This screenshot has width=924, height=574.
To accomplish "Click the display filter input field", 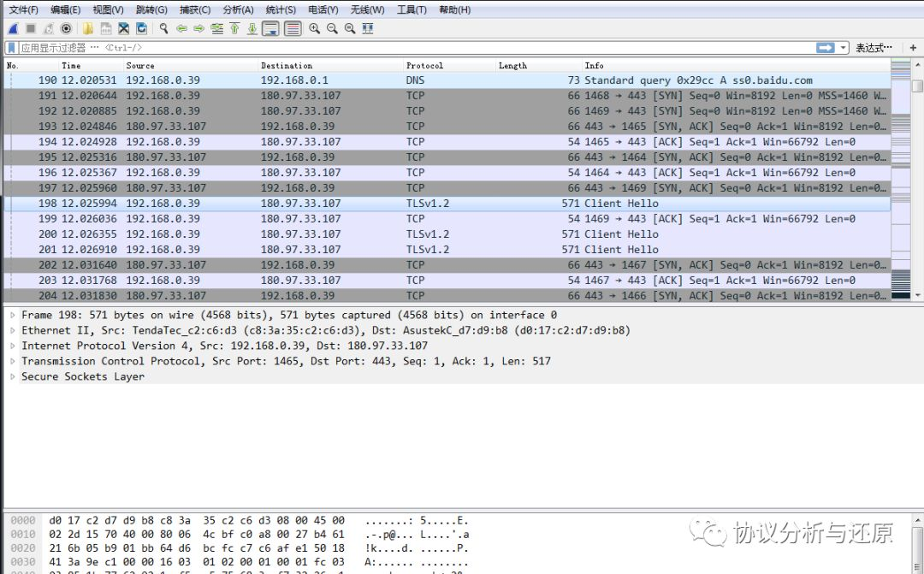I will point(416,48).
